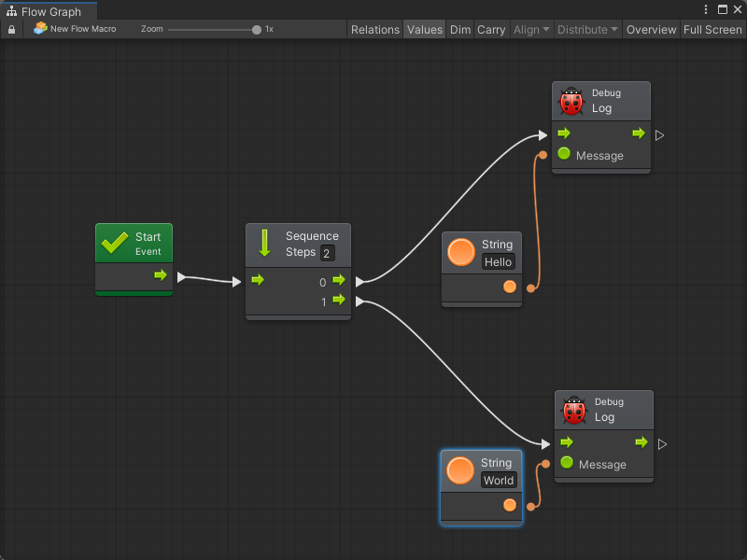Click the top Debug Log ladybug icon
Viewport: 747px width, 560px height.
(x=571, y=101)
